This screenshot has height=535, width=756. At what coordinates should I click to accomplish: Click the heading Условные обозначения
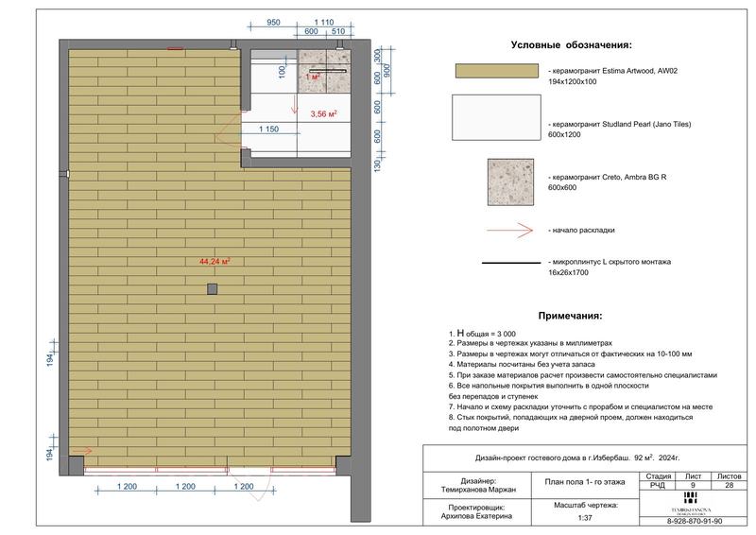tap(572, 45)
